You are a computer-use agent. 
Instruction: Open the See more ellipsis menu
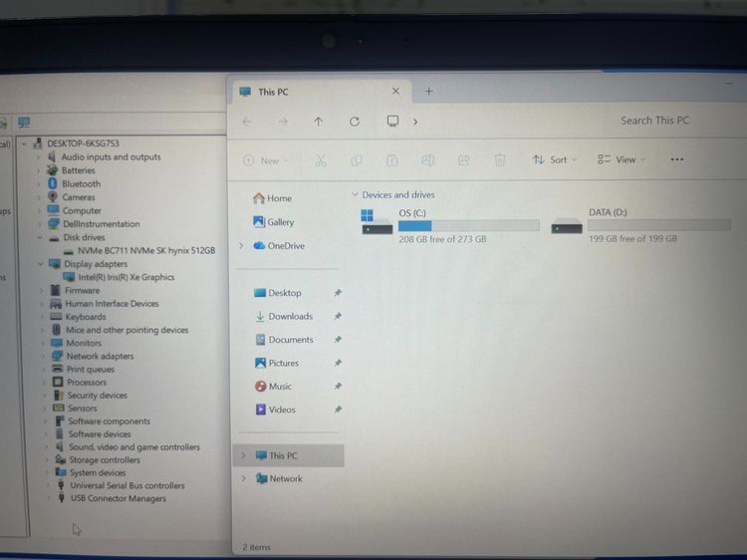[677, 159]
